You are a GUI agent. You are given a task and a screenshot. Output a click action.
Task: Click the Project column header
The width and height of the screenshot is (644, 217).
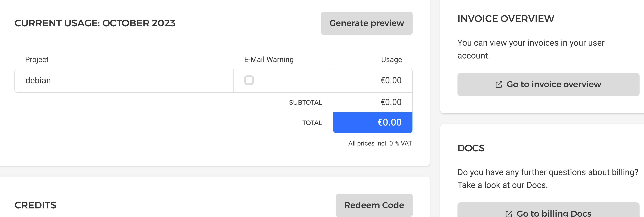37,60
